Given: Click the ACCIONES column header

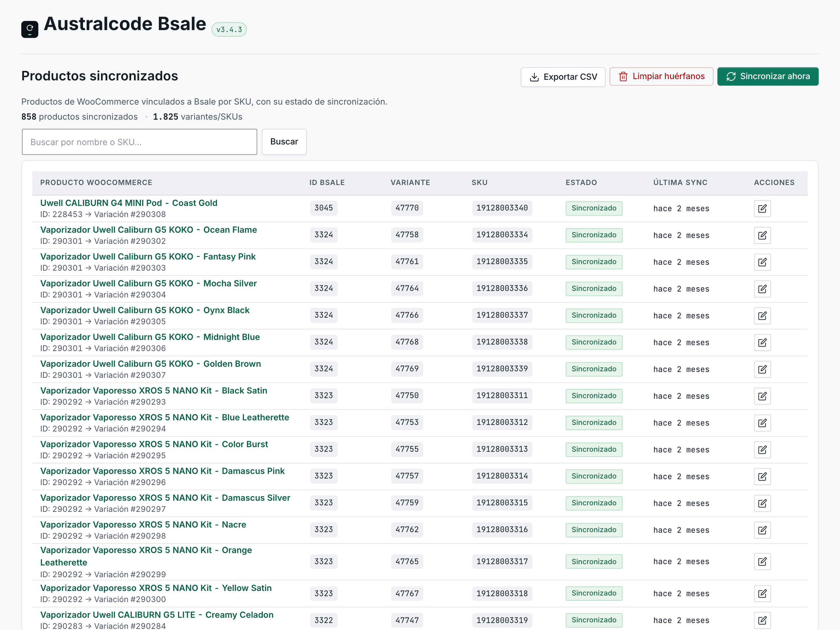Looking at the screenshot, I should [x=774, y=182].
